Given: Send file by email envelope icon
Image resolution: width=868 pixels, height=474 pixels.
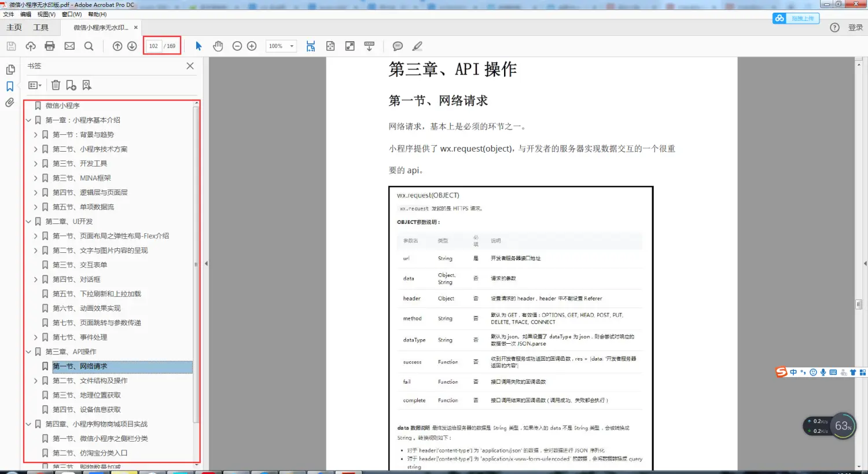Looking at the screenshot, I should click(x=69, y=46).
